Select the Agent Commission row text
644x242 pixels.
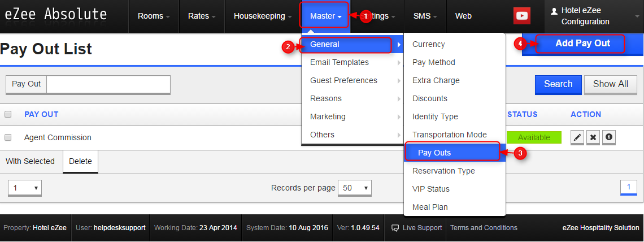(x=58, y=137)
